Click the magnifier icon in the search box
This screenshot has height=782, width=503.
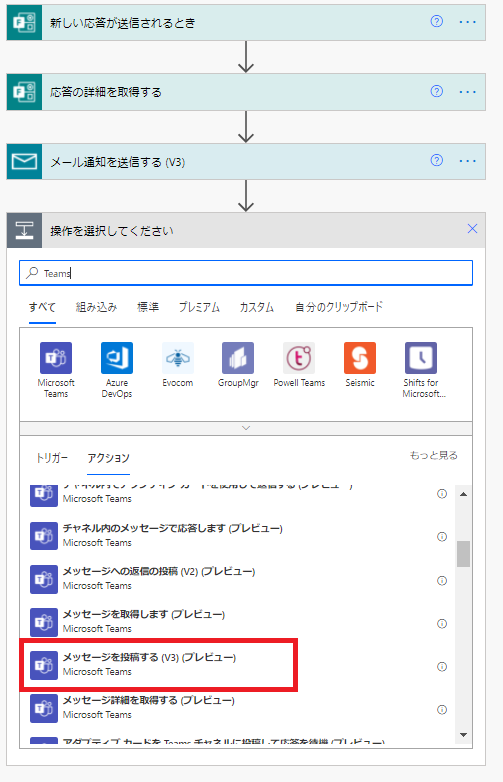coord(32,272)
